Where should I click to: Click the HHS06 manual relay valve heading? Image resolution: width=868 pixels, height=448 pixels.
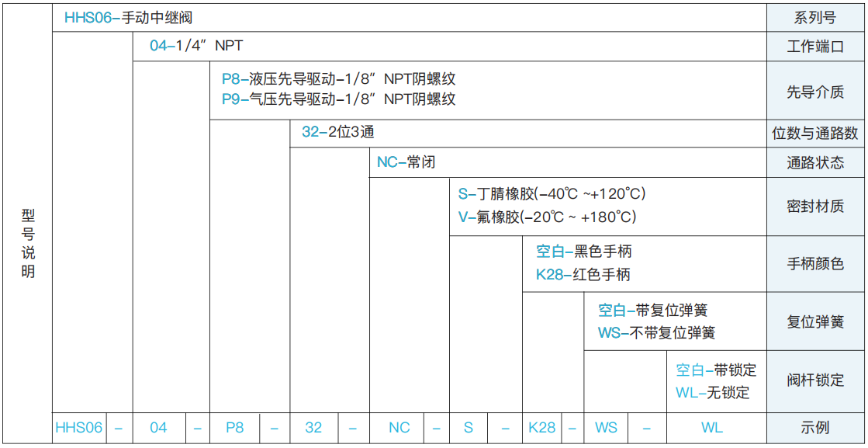pyautogui.click(x=128, y=17)
